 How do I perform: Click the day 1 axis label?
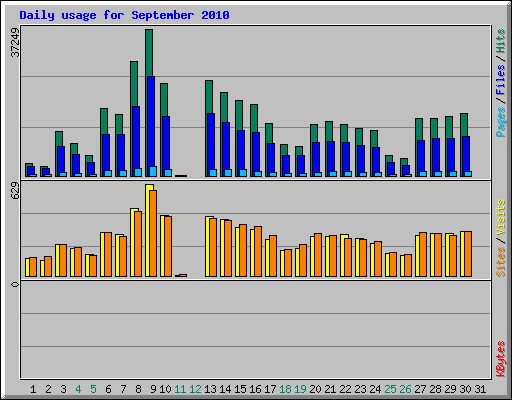33,389
